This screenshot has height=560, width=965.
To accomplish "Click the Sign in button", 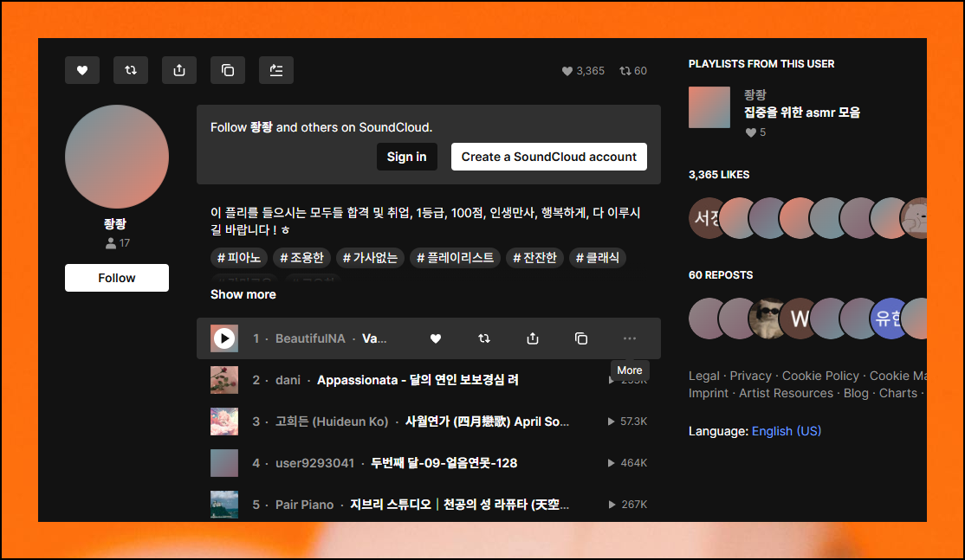I will (407, 157).
